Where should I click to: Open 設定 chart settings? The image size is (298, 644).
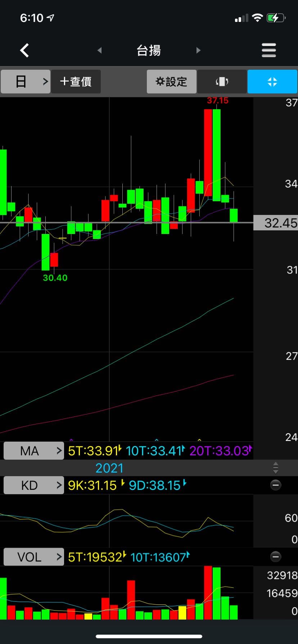pos(171,82)
